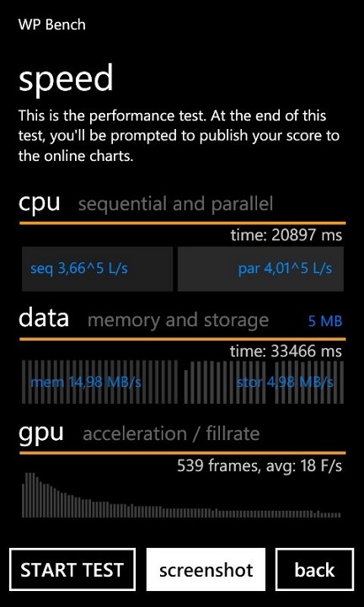Viewport: 364px width, 607px height.
Task: Select the gpu section heading
Action: [x=41, y=433]
